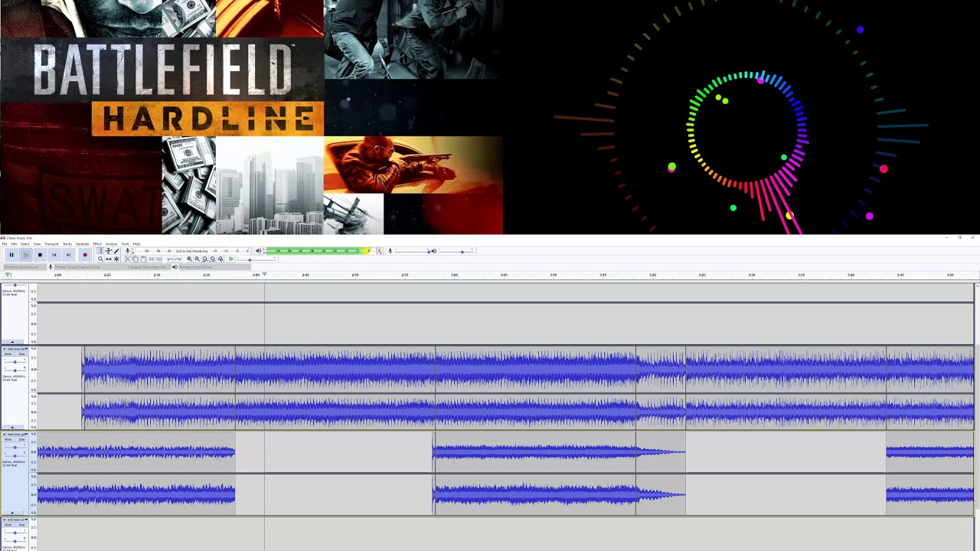Open the Analyze menu
980x551 pixels.
(x=111, y=244)
